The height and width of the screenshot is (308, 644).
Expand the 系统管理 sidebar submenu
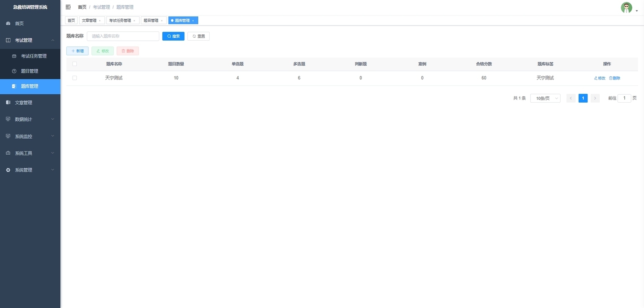coord(30,170)
